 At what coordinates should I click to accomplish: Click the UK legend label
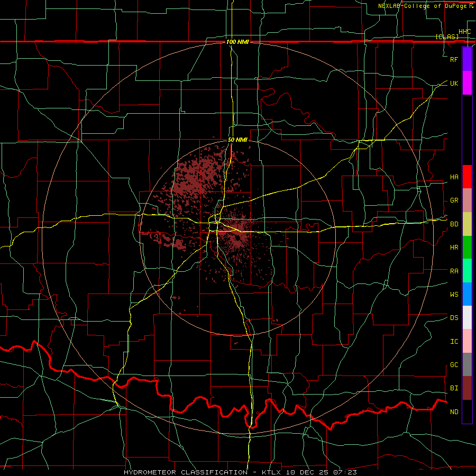[454, 83]
